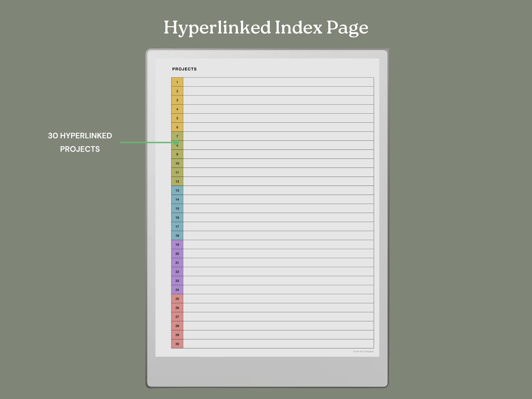Click project number 1 hyperlink cell
Viewport: 532px width, 399px height.
tap(177, 82)
